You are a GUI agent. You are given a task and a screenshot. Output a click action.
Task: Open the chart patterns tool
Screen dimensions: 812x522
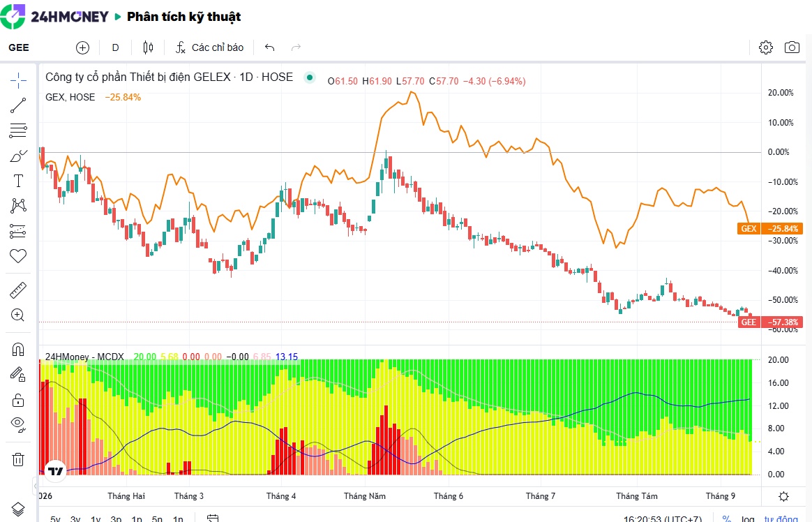(x=18, y=206)
